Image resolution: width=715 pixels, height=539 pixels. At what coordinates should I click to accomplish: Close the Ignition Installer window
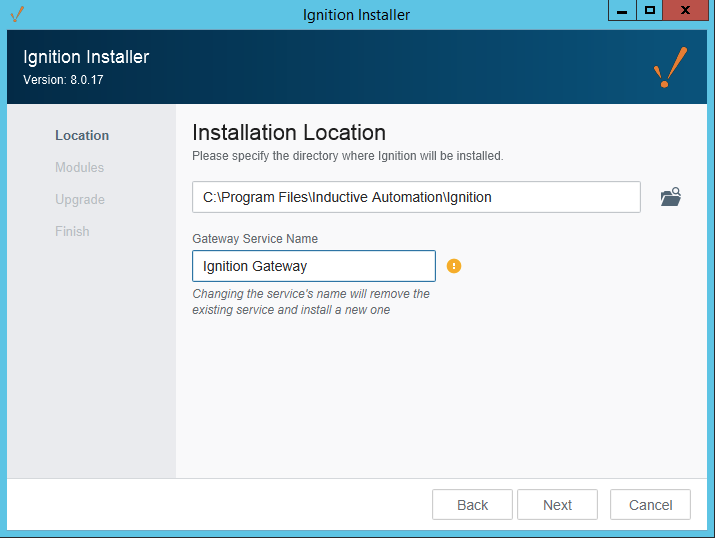[685, 10]
